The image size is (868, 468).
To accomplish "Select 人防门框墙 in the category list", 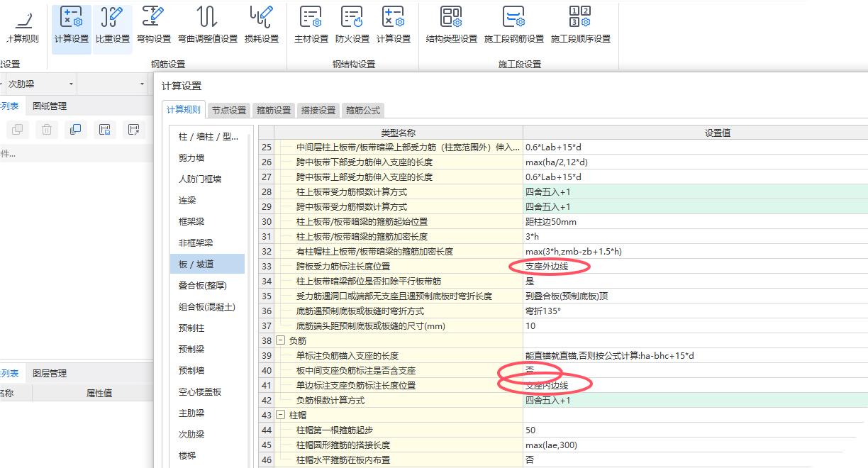I will point(208,179).
